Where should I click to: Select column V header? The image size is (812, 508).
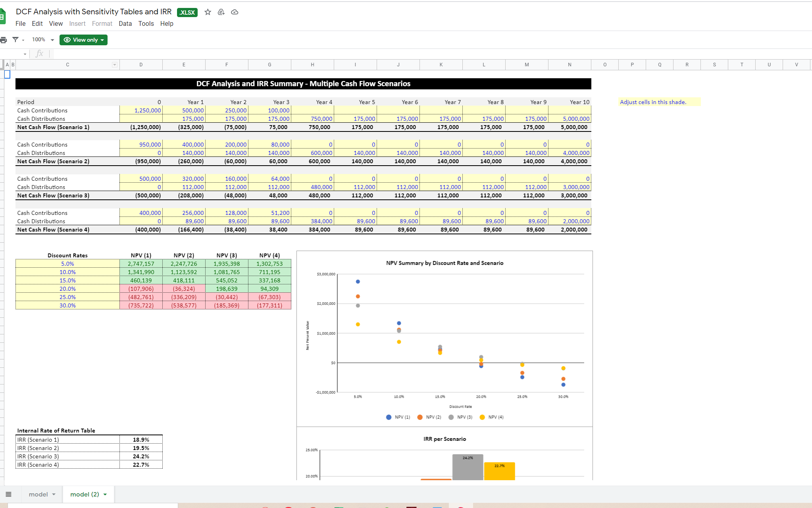[797, 65]
